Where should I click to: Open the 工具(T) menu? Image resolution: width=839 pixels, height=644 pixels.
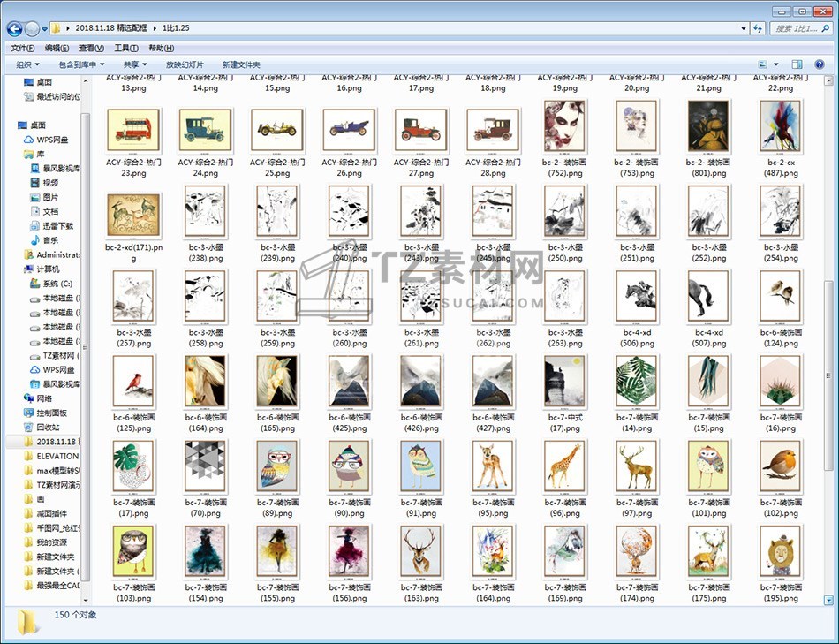[126, 49]
